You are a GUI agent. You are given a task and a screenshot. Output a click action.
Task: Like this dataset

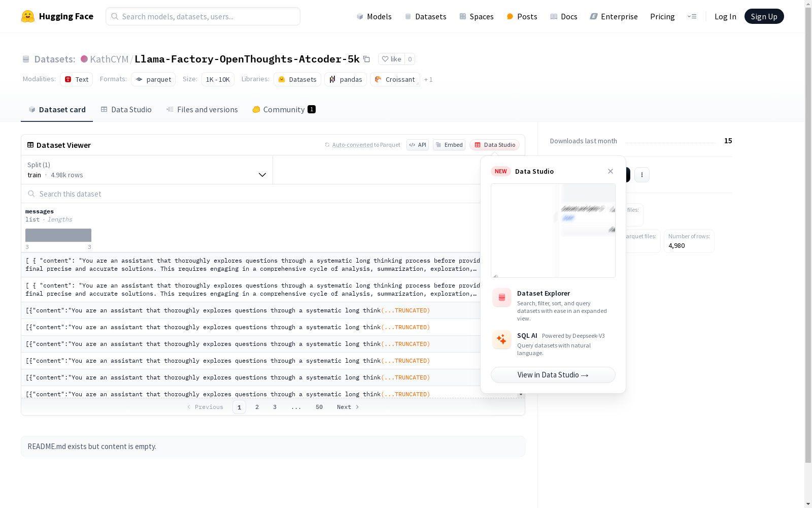391,59
